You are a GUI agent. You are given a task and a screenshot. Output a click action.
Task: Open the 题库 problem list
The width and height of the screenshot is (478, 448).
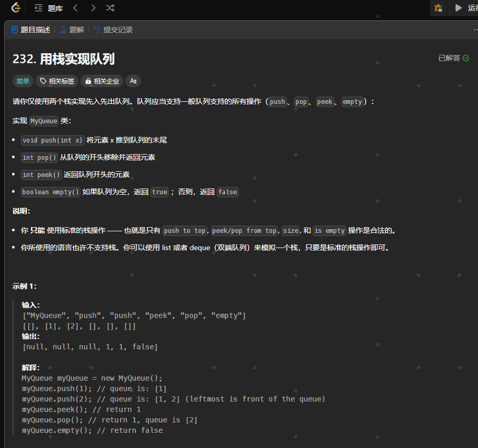tap(49, 8)
